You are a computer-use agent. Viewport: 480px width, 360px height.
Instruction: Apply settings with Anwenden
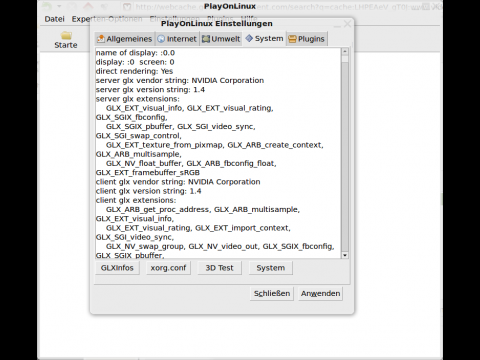[320, 294]
